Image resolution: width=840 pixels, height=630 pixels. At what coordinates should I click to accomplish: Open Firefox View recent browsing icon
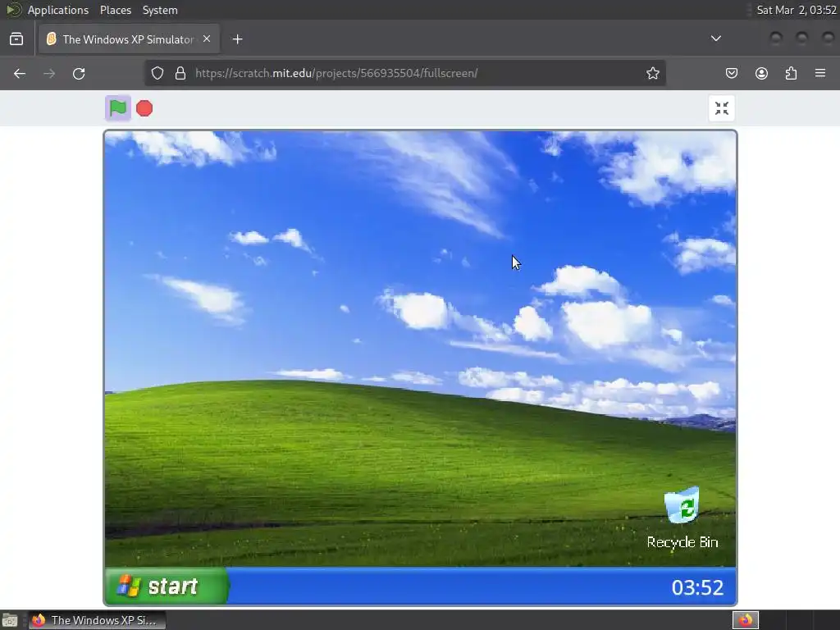[x=16, y=39]
